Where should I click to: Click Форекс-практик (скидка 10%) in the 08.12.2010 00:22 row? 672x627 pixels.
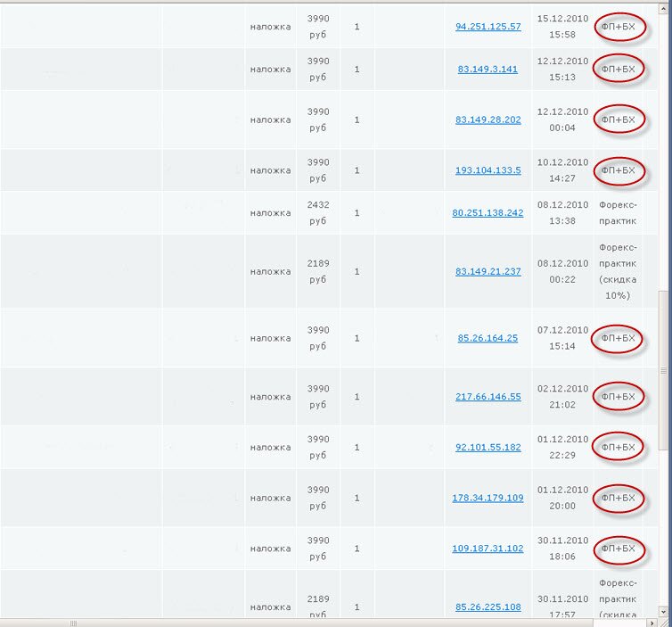(619, 272)
